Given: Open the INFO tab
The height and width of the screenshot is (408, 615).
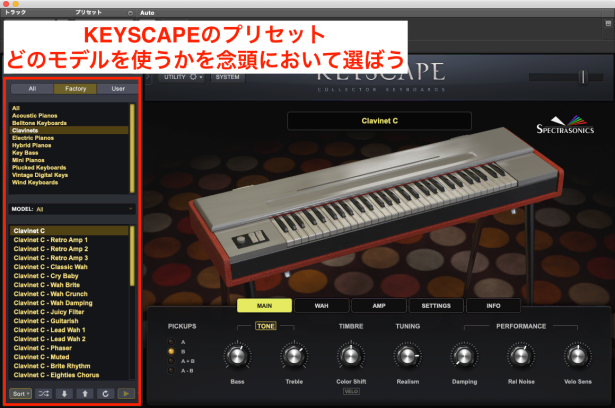Looking at the screenshot, I should [493, 306].
